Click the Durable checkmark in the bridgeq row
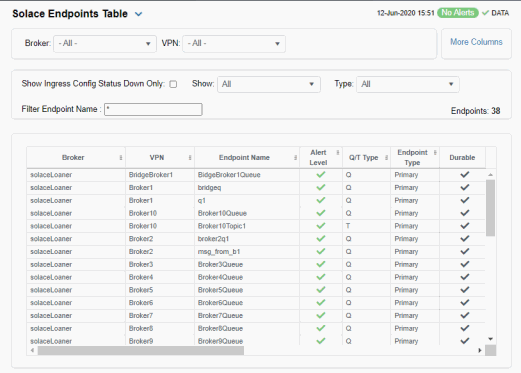Viewport: 521px width, 373px height. [465, 187]
